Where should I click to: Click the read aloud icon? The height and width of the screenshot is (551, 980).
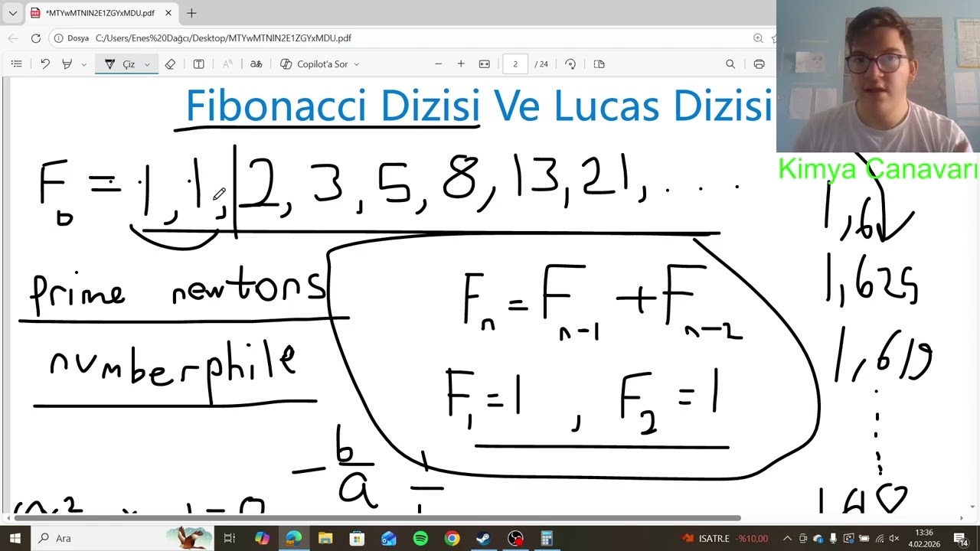[x=227, y=64]
